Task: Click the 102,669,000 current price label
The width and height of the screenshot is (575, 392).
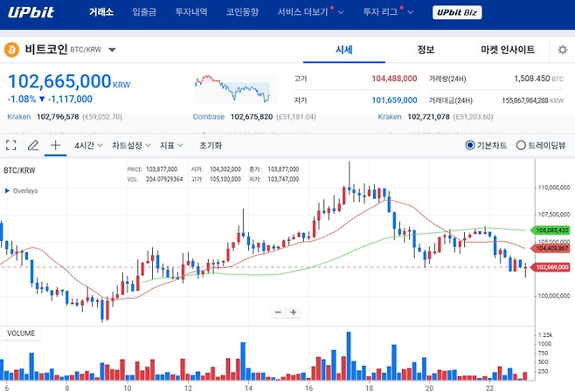Action: coord(550,267)
